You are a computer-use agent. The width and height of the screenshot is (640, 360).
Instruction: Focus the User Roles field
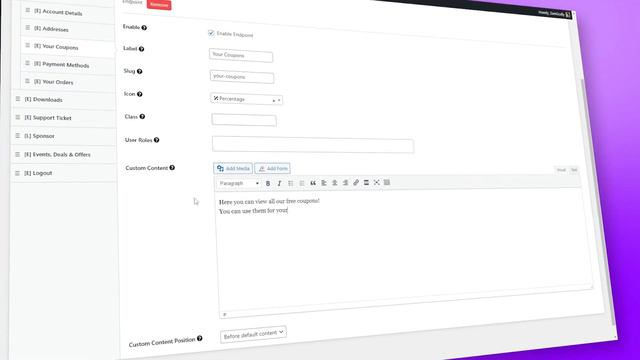[313, 145]
